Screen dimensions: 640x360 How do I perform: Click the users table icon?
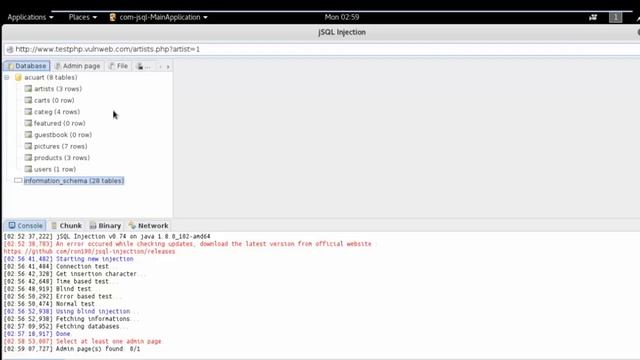coord(28,169)
